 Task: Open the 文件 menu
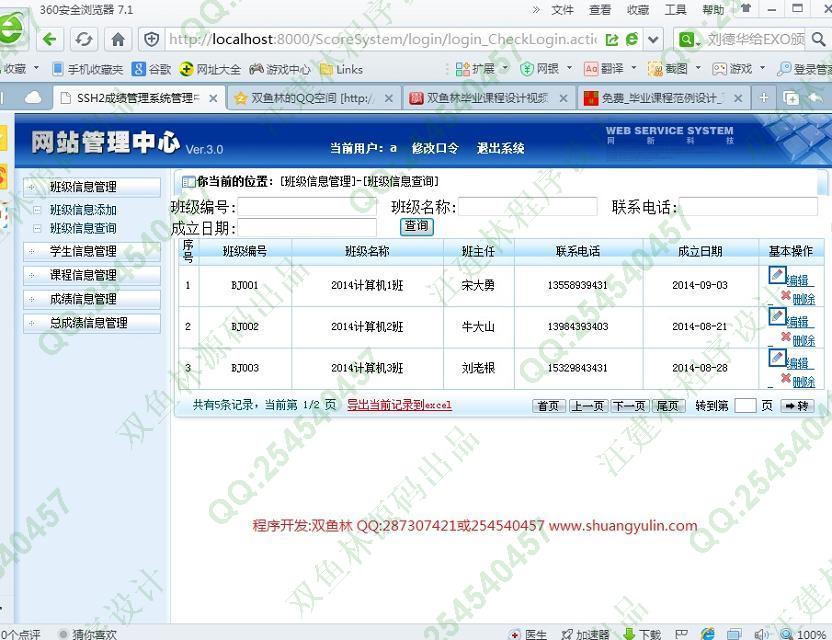(562, 10)
